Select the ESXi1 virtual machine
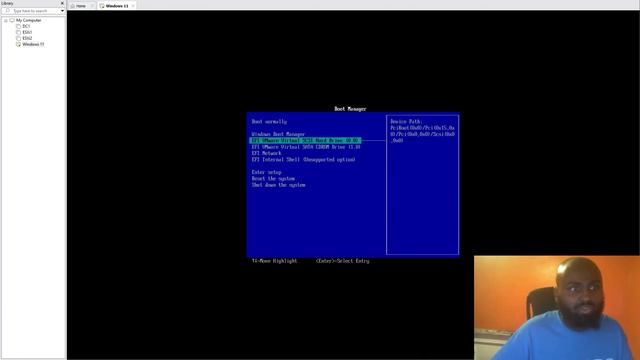This screenshot has height=360, width=640. (27, 32)
